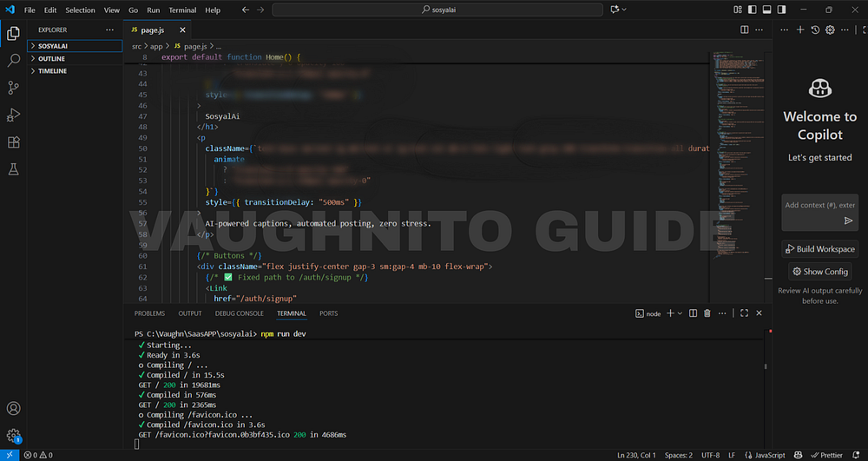The image size is (868, 461).
Task: Switch to the OUTPUT panel tab
Action: click(190, 313)
